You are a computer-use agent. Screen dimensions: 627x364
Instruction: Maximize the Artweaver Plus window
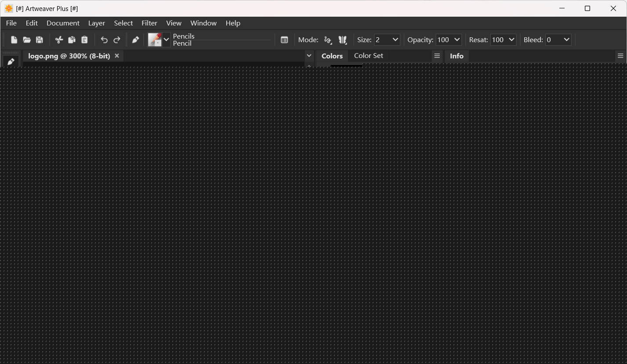tap(587, 8)
